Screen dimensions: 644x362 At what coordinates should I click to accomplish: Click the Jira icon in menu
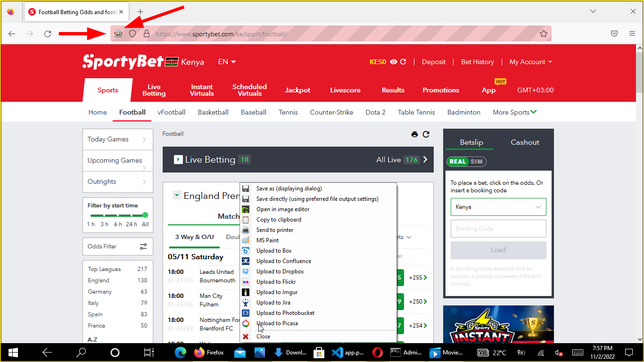[x=246, y=303]
